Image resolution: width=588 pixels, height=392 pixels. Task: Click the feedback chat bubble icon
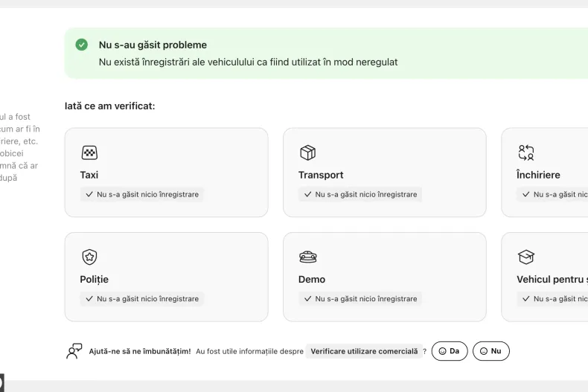tap(74, 351)
